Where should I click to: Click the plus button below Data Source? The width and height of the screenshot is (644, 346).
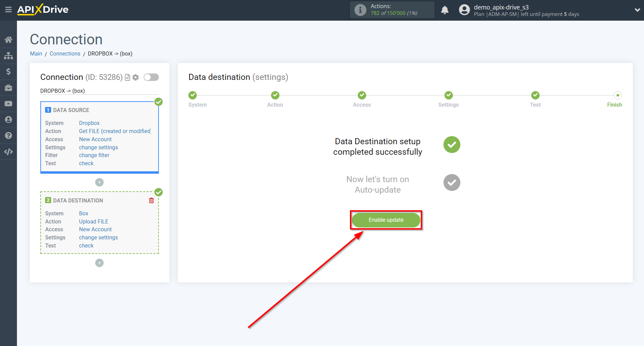coord(99,182)
